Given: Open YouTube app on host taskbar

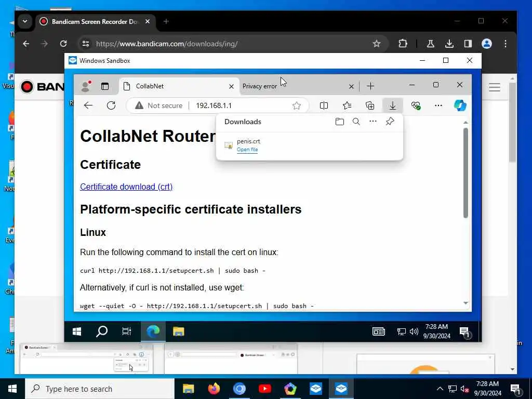Looking at the screenshot, I should click(x=264, y=389).
